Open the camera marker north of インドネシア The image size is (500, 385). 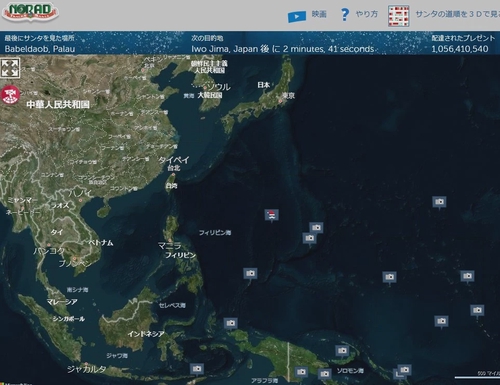pos(230,324)
